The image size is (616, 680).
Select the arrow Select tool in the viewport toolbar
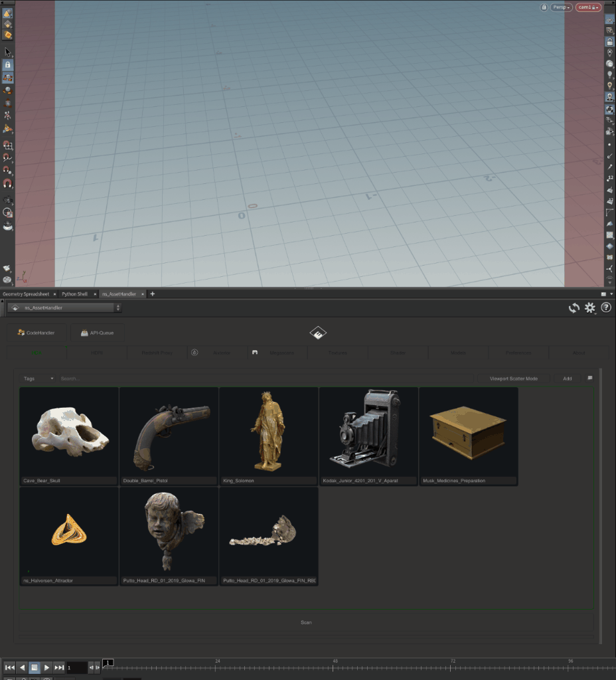[7, 52]
